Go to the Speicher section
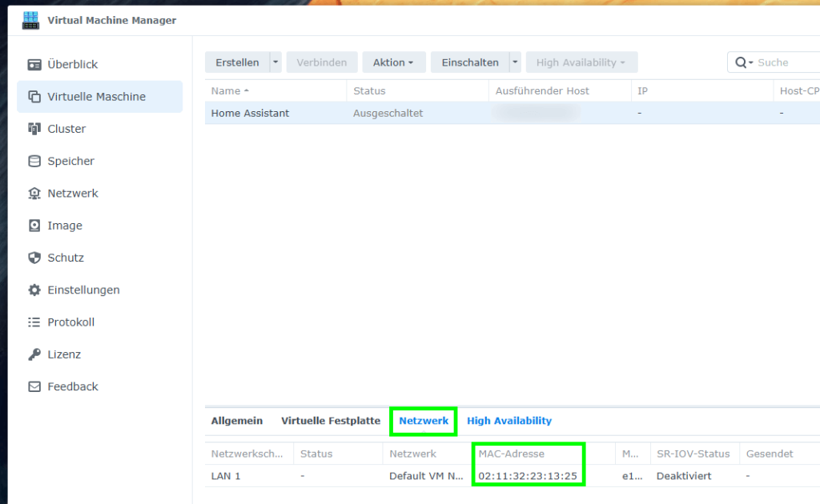 [34, 161]
